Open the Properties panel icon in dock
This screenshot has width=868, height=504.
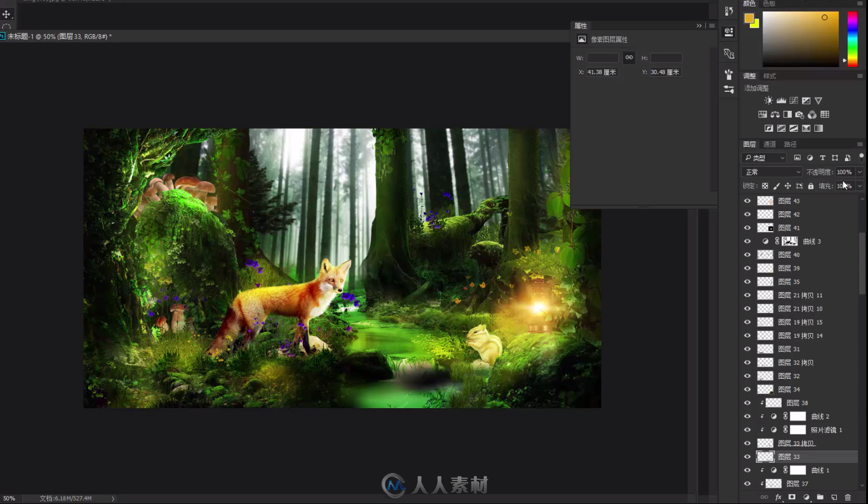point(729,32)
